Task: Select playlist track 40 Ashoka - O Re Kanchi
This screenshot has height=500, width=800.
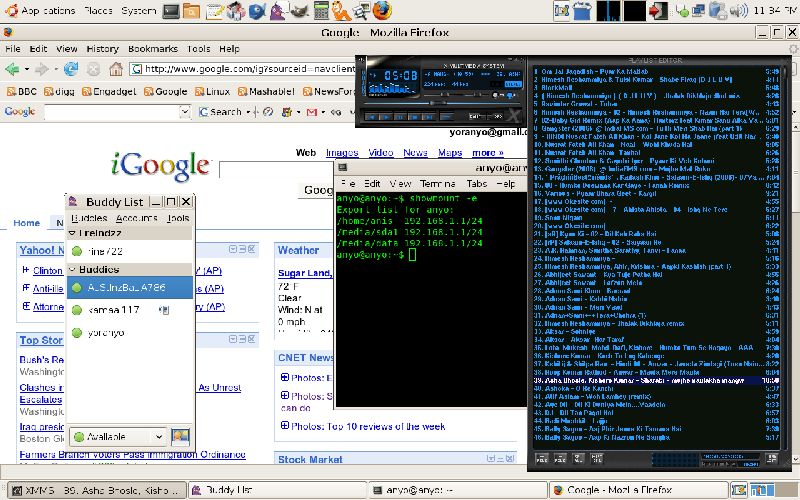Action: tap(657, 389)
